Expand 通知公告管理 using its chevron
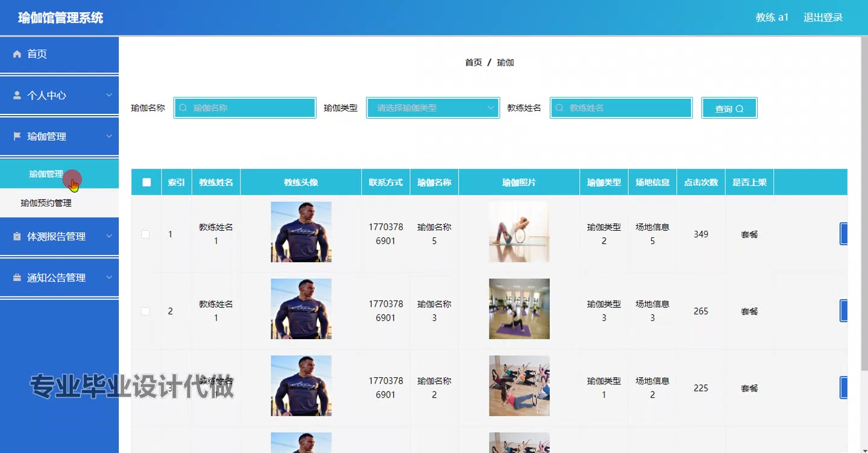The image size is (868, 453). [109, 278]
